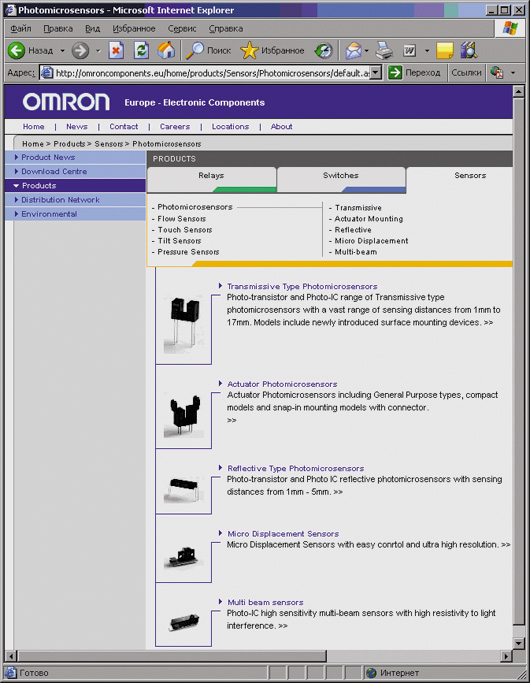This screenshot has height=683, width=530.
Task: Open dropdown arrow next to Word icon
Action: pos(427,51)
